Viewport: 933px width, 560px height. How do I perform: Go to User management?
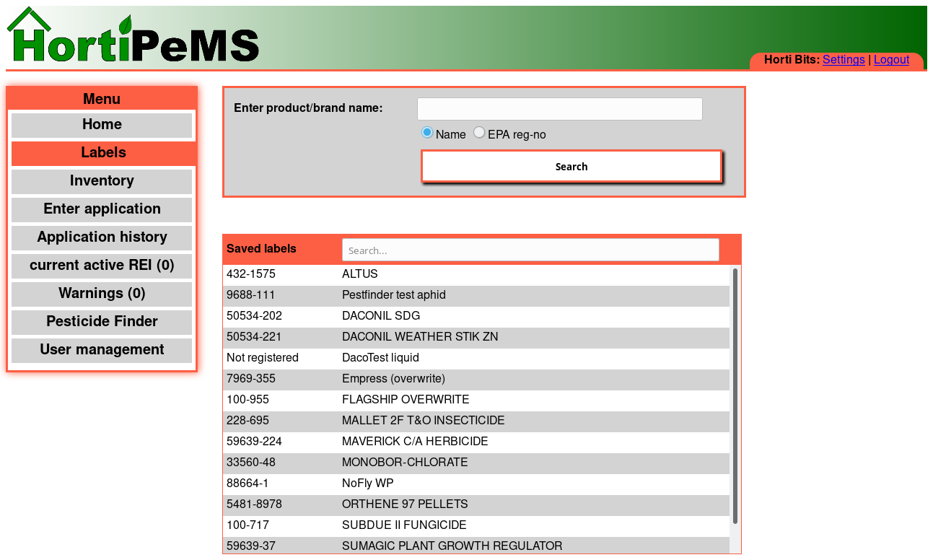pos(101,350)
